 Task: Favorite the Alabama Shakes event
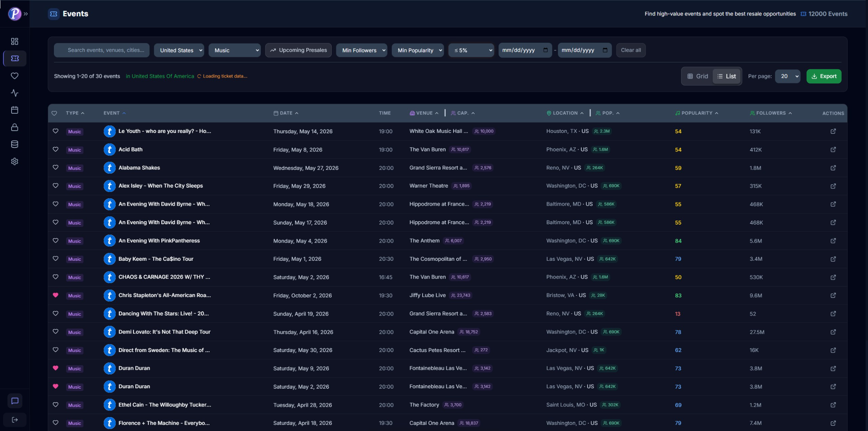coord(55,168)
